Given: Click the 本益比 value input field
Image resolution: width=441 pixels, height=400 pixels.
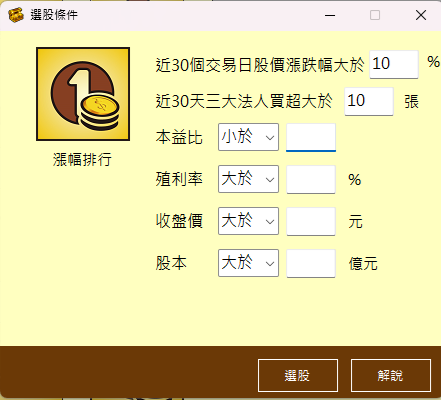Looking at the screenshot, I should point(311,137).
